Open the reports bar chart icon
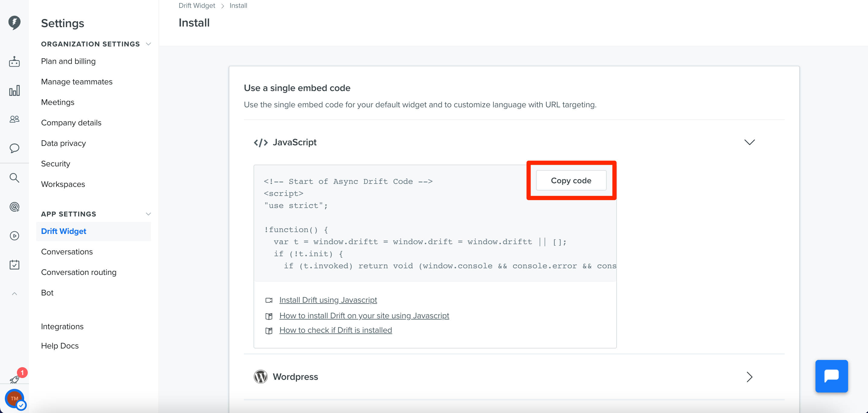 (14, 90)
